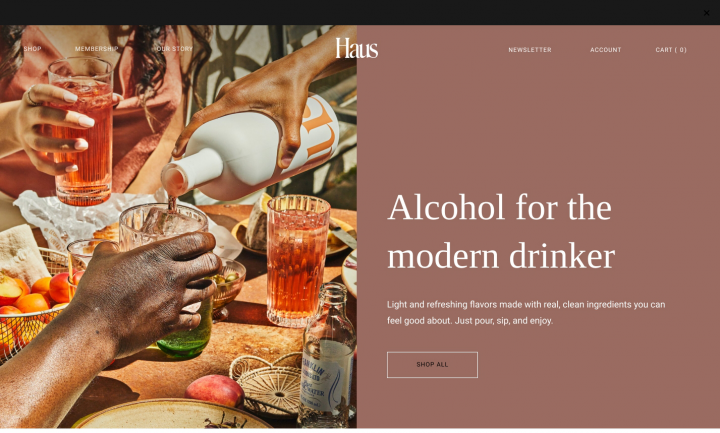Go to Our Story
The height and width of the screenshot is (433, 720).
click(174, 49)
